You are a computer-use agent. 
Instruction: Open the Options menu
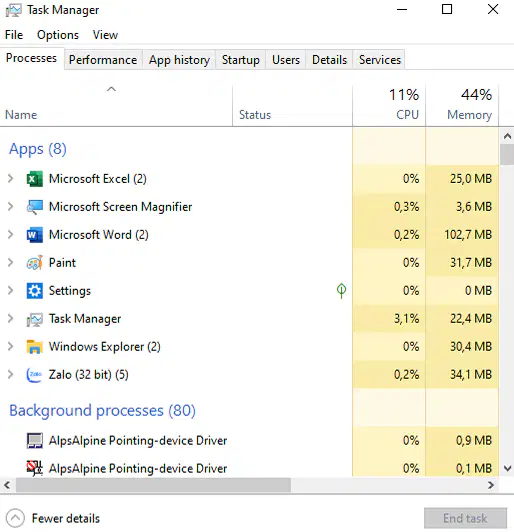pyautogui.click(x=58, y=35)
